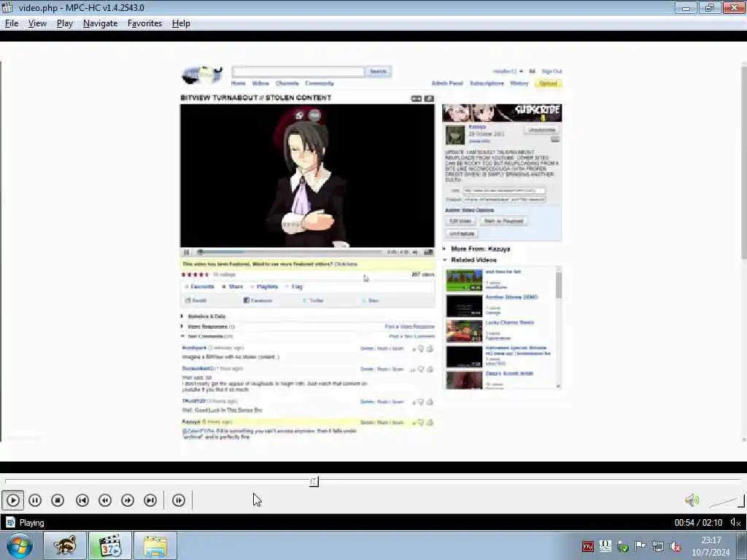Click the taskbar clock showing 23:17
Viewport: 747px width, 560px height.
point(711,546)
